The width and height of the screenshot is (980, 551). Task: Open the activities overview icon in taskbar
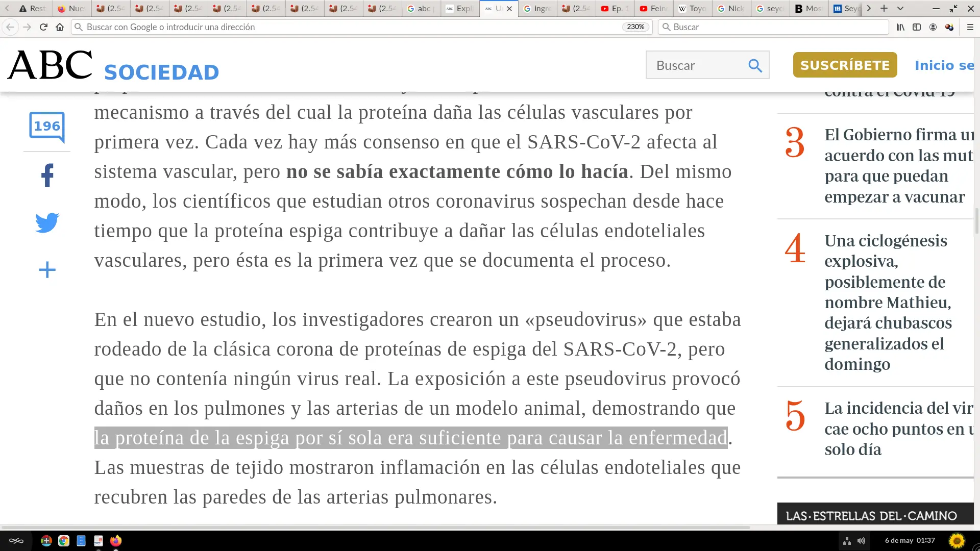[16, 541]
